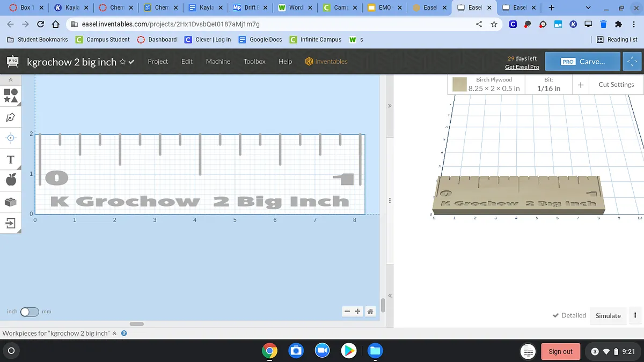644x362 pixels.
Task: Open the icon library apple tool
Action: (x=11, y=180)
